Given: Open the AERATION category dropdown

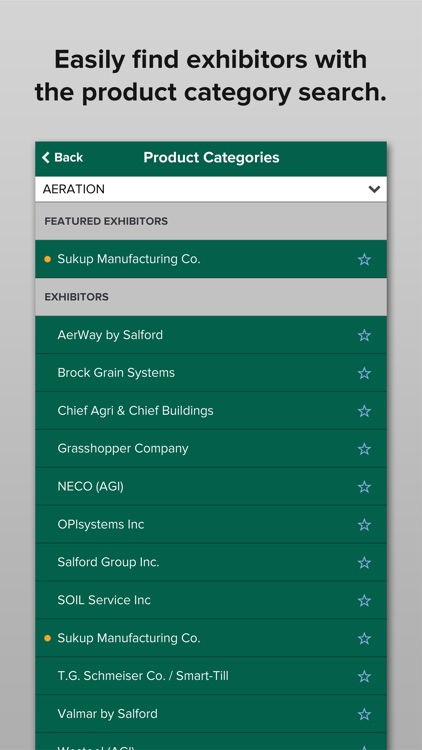Looking at the screenshot, I should click(x=211, y=189).
